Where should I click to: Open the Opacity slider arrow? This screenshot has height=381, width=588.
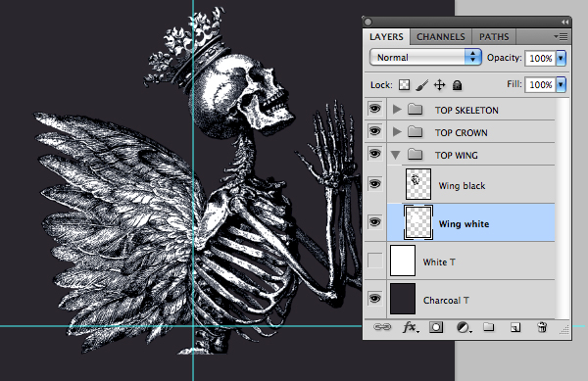pyautogui.click(x=561, y=58)
